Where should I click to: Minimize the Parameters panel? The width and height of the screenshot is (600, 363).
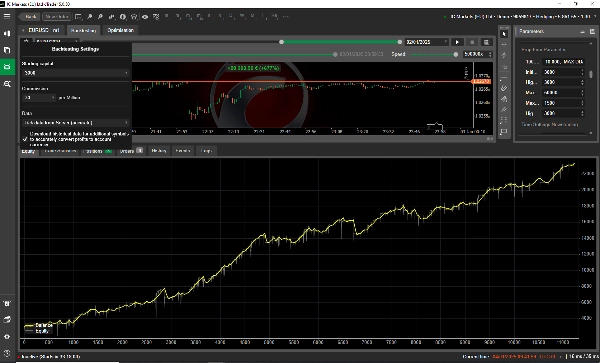582,31
